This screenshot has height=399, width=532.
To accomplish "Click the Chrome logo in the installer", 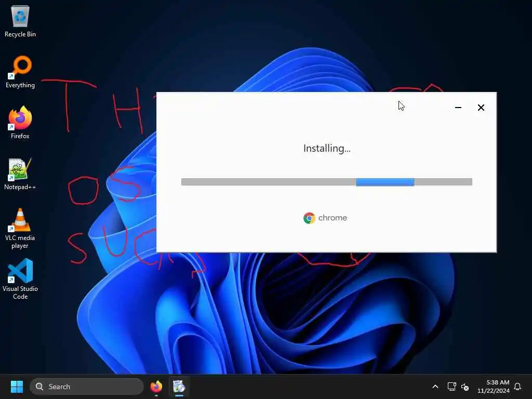I will pyautogui.click(x=309, y=218).
